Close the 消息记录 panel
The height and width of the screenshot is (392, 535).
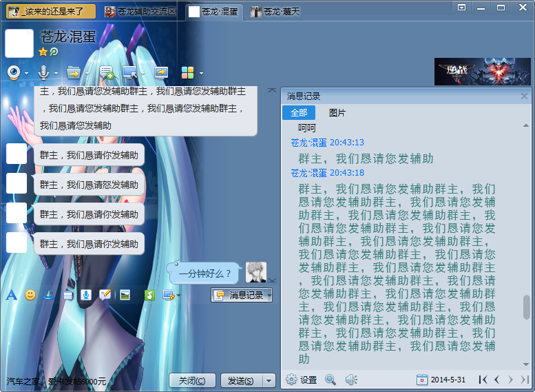click(x=525, y=96)
